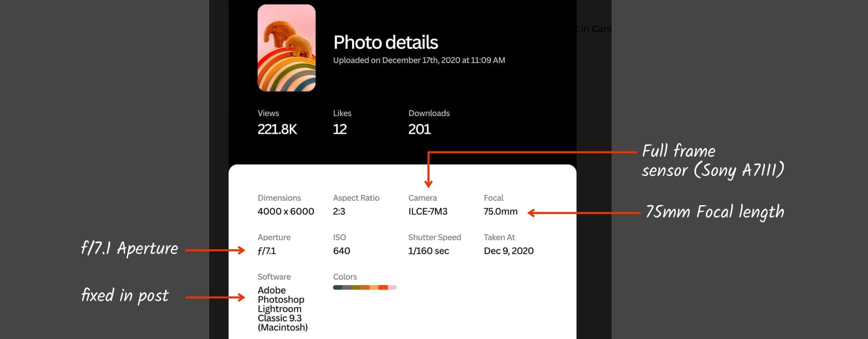
Task: Select the 4000 x 6000 dimensions value
Action: (x=286, y=211)
